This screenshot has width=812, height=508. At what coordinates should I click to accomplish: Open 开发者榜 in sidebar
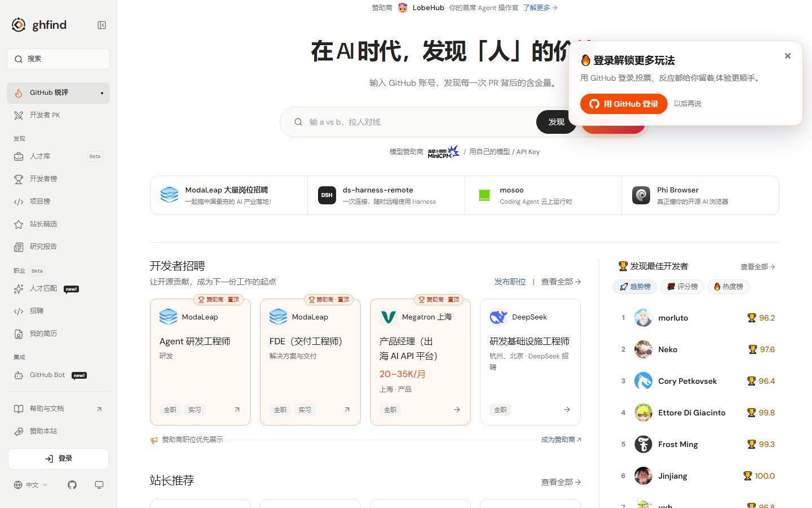(58, 179)
